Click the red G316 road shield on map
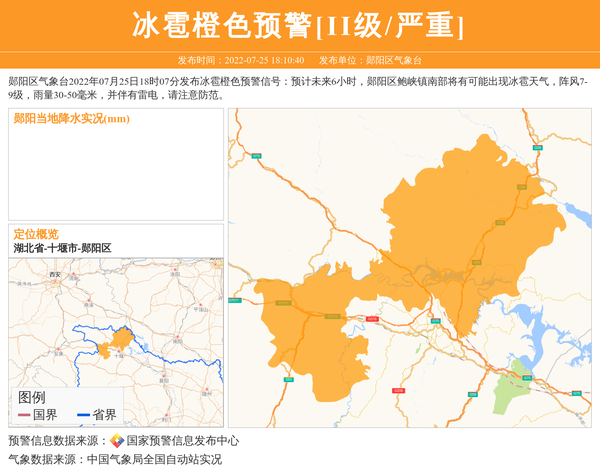Screen dimensions: 600x471 372,319
